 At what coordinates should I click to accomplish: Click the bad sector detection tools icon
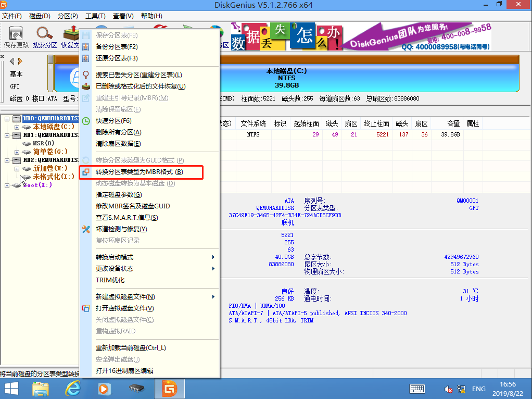[x=86, y=229]
